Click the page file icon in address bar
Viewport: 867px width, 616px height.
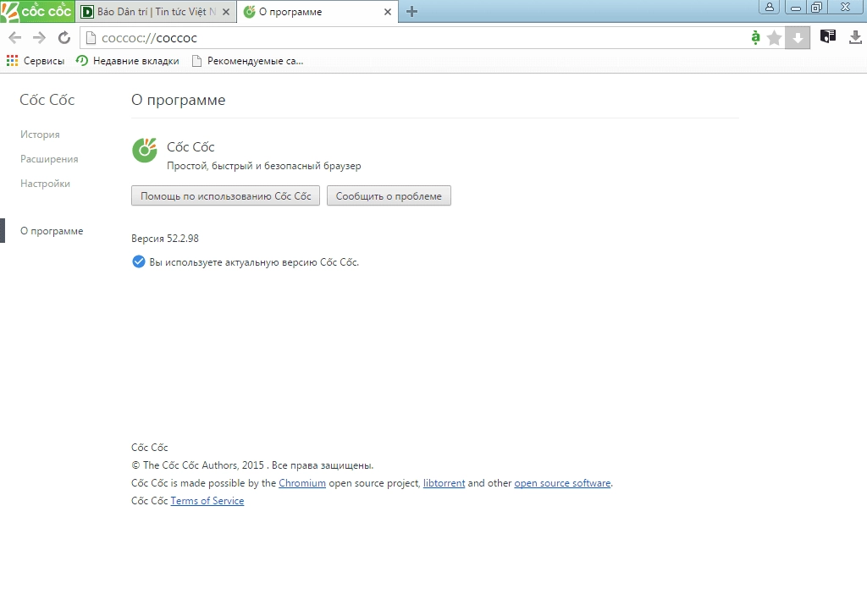click(91, 37)
